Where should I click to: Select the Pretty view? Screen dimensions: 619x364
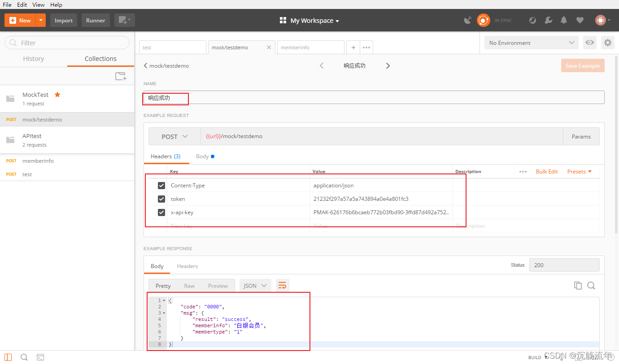pyautogui.click(x=163, y=286)
